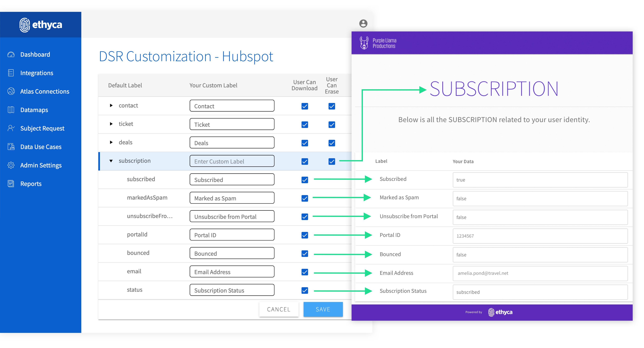Toggle User Can Erase for ticket
Viewport: 644px width, 348px height.
pyautogui.click(x=332, y=125)
